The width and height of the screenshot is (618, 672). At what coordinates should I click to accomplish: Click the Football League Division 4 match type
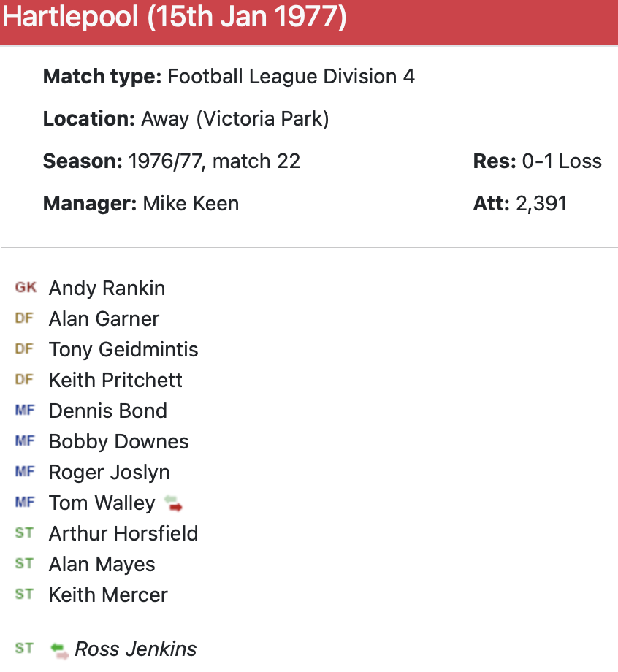[x=291, y=76]
